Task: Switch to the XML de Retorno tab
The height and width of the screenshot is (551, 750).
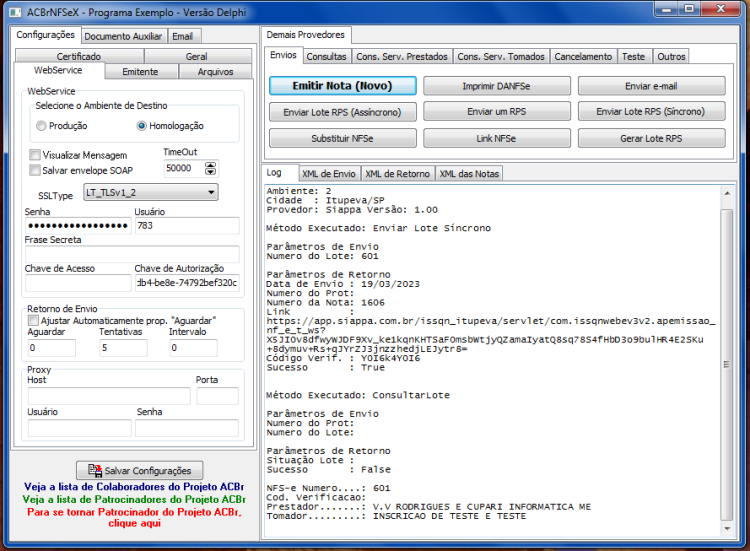Action: [x=397, y=174]
